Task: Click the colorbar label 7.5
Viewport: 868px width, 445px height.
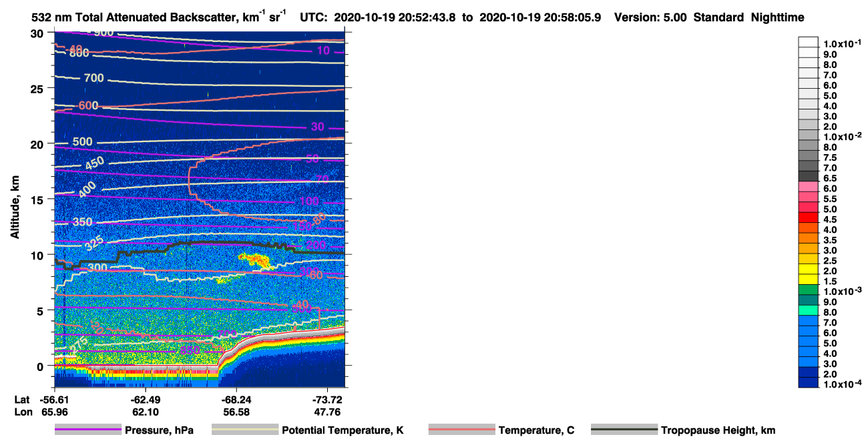Action: tap(831, 157)
